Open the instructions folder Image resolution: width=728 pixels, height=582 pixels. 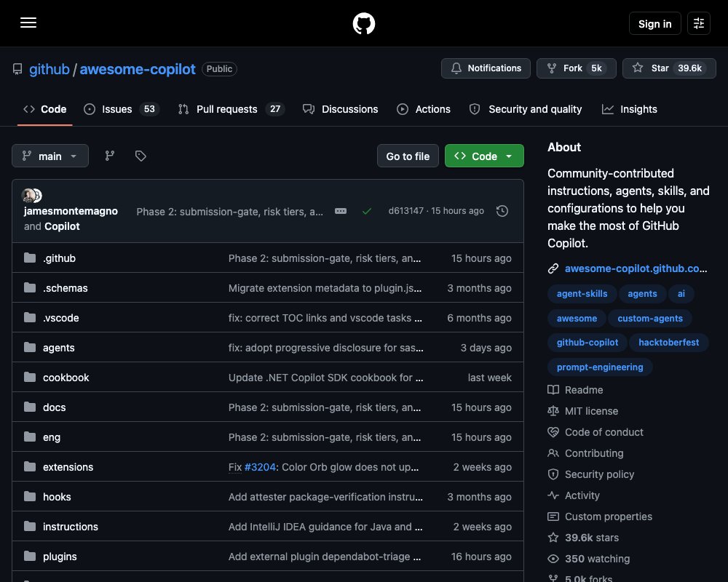(x=71, y=527)
